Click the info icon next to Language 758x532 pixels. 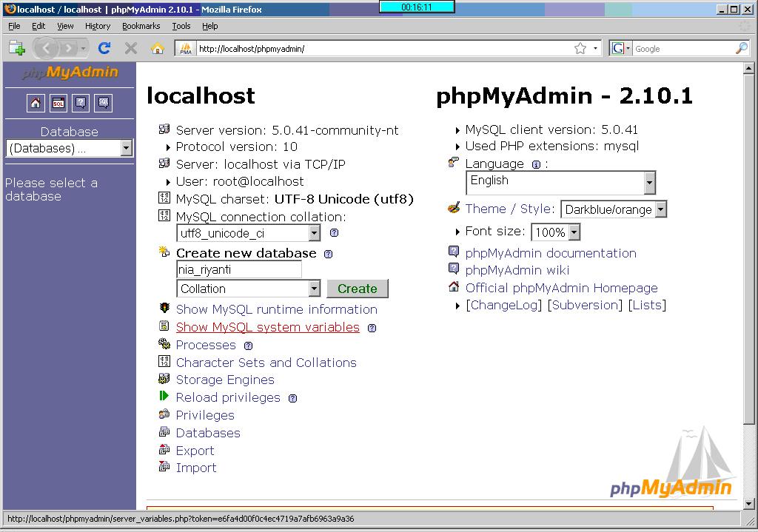pos(536,165)
